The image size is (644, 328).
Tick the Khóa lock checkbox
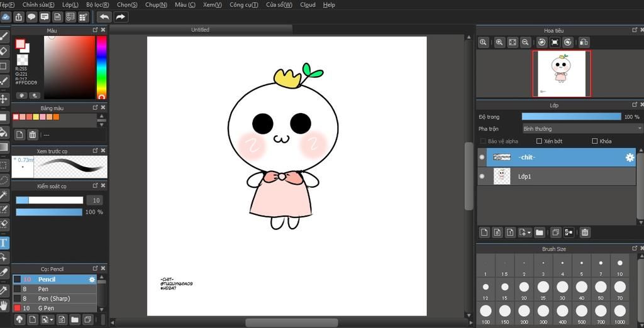point(594,141)
